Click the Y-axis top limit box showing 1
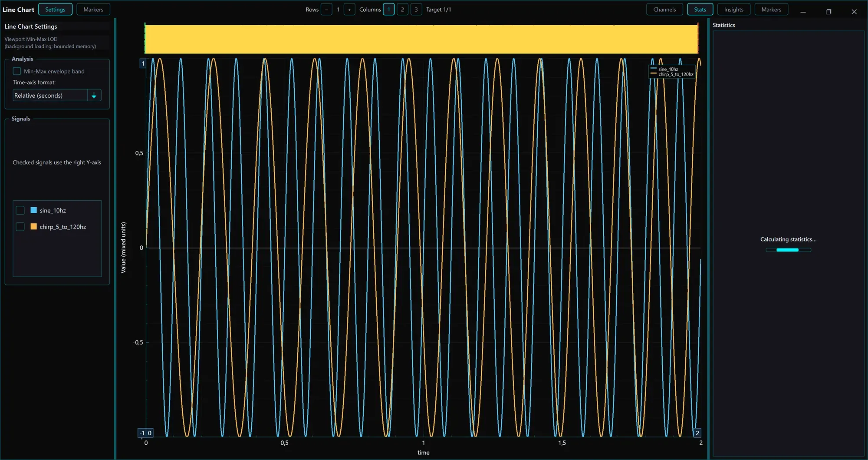Viewport: 868px width, 460px height. tap(143, 63)
